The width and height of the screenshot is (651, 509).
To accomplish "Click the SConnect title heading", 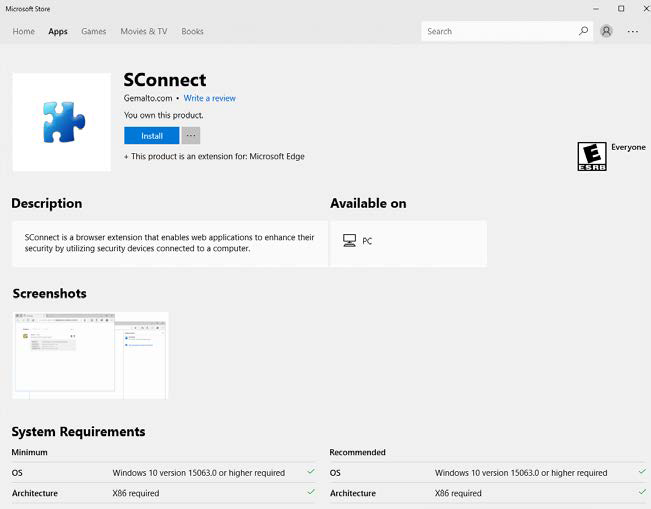I will [165, 80].
